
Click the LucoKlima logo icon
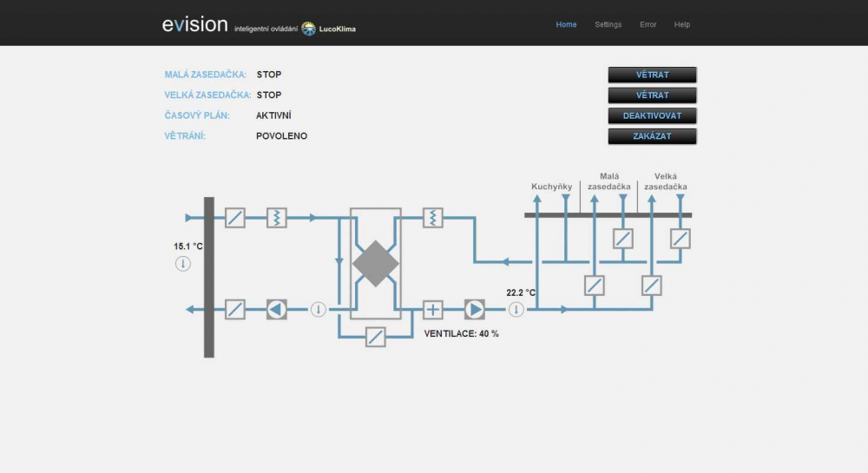point(308,29)
